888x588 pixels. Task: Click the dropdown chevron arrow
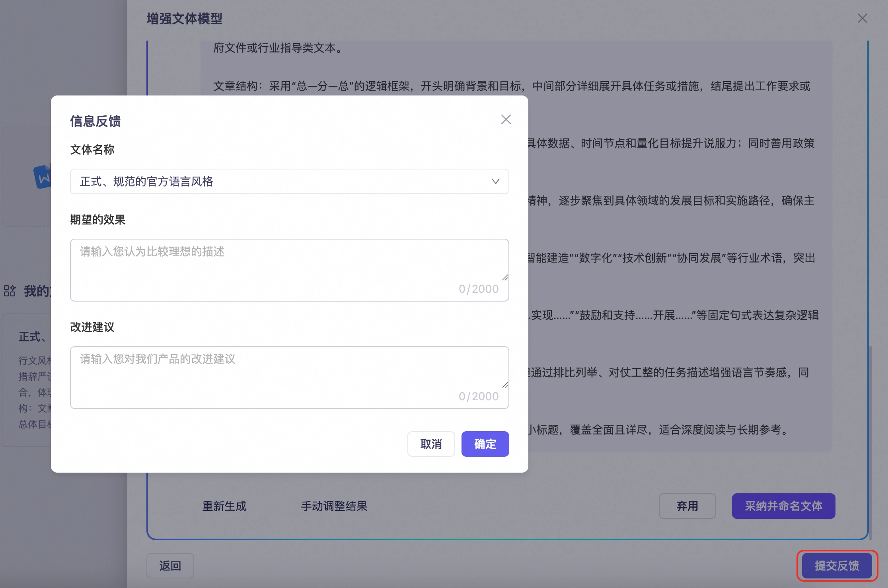point(495,181)
